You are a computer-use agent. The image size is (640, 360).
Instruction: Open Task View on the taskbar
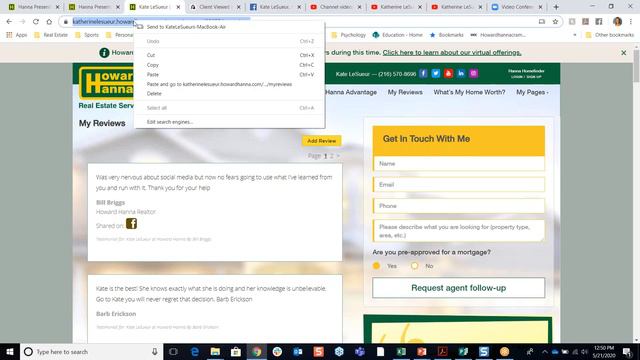tap(173, 351)
